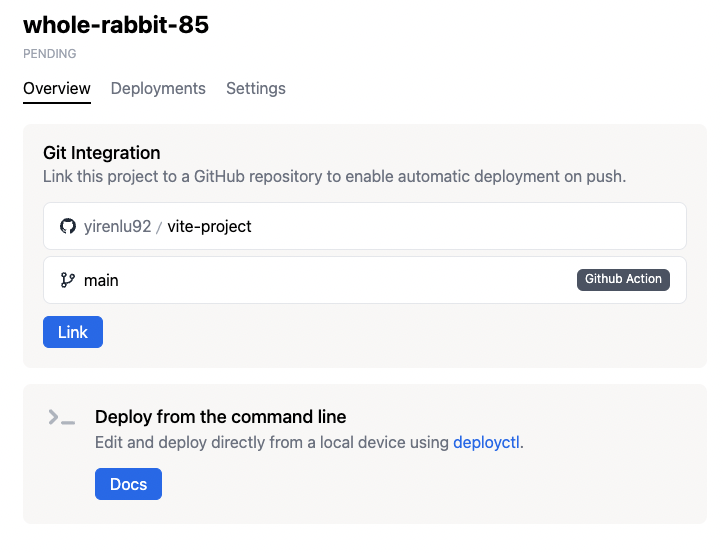Viewport: 723px width, 553px height.
Task: Click the GitHub logo icon
Action: coord(68,226)
